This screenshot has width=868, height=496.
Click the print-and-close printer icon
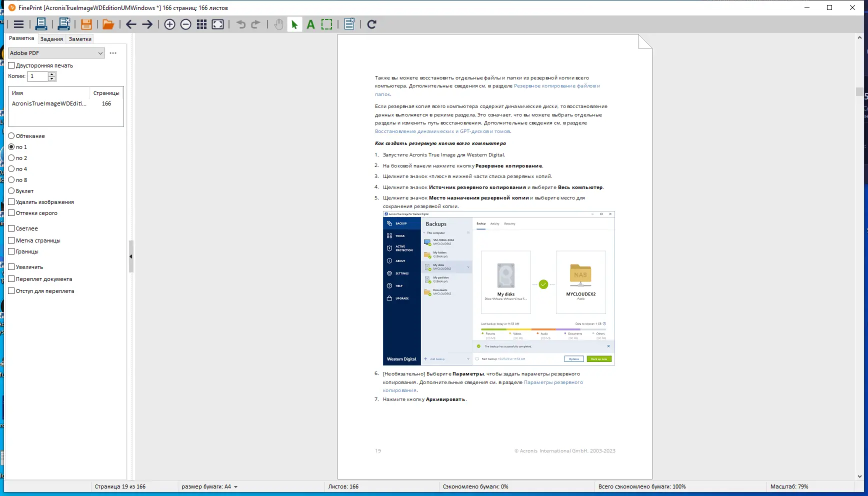[x=64, y=24]
